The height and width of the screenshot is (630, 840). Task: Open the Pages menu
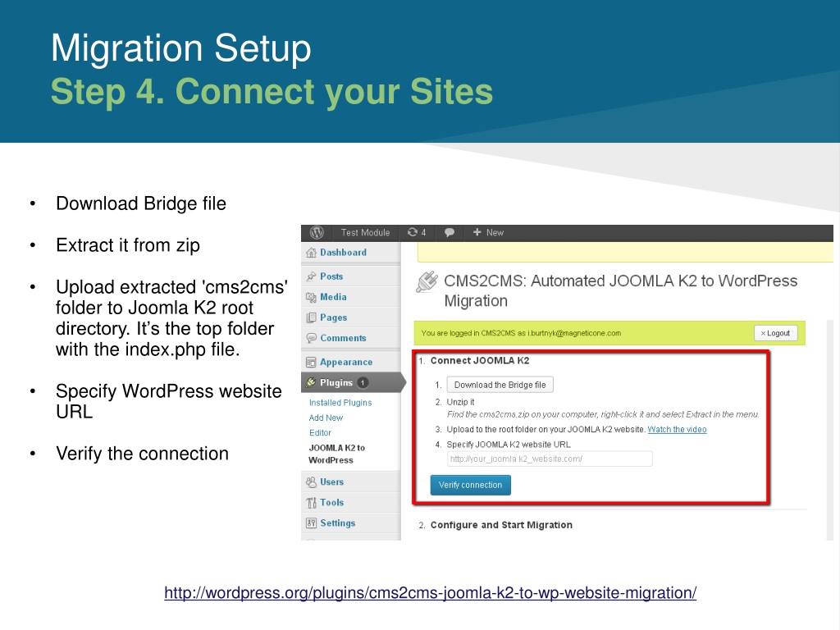tap(333, 317)
